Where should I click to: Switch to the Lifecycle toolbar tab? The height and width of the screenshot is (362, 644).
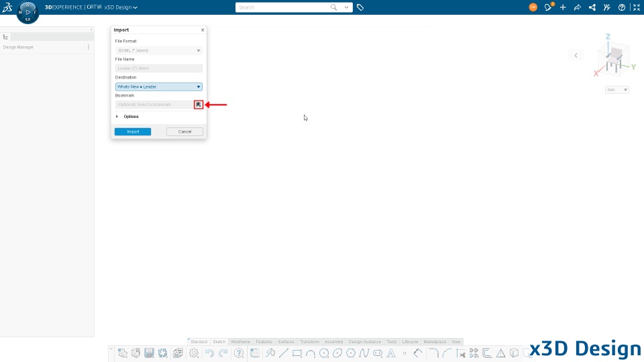click(410, 341)
